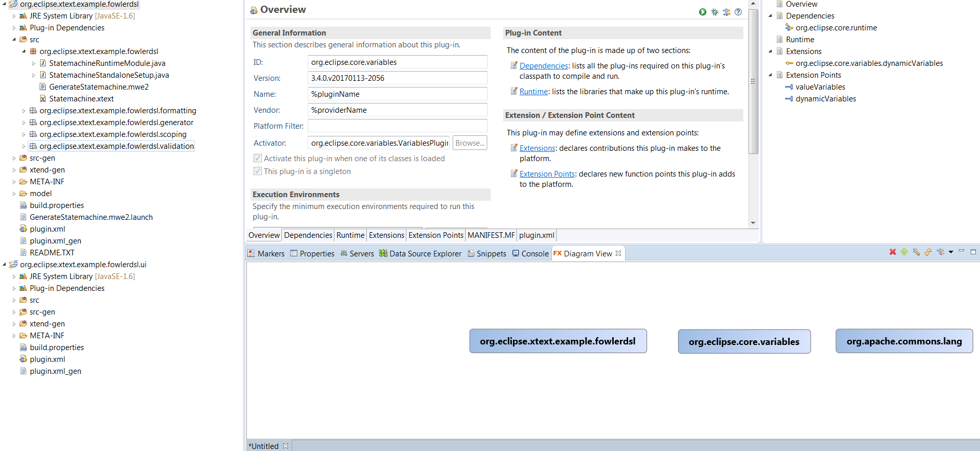Click the Browse... button next to Activator
980x451 pixels.
[x=470, y=143]
